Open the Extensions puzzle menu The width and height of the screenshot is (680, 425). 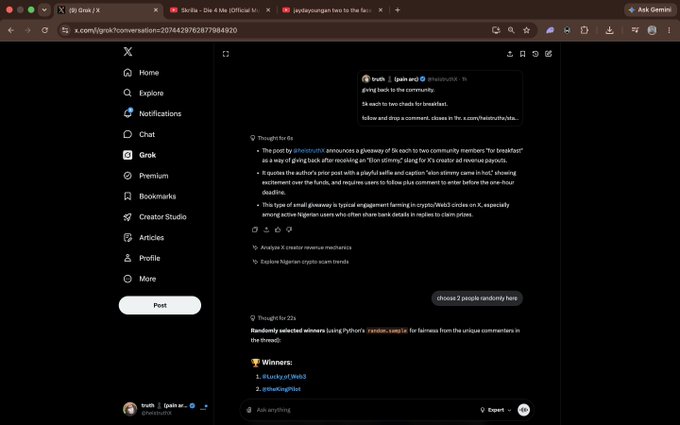(584, 30)
